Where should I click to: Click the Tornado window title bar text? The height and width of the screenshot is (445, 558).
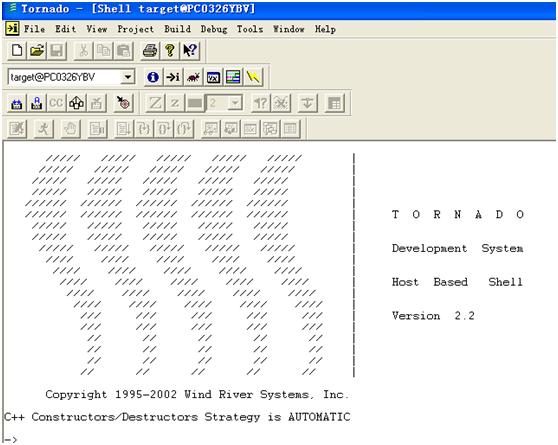[x=138, y=9]
